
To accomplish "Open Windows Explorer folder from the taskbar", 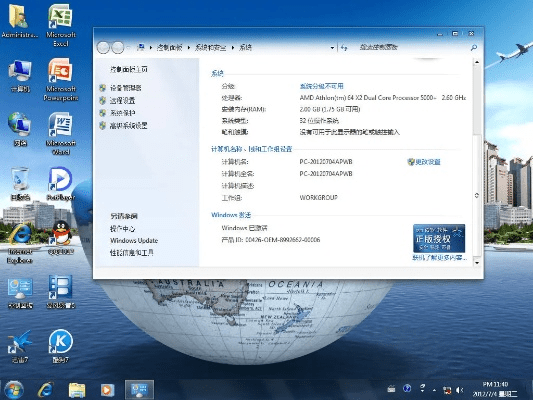I will pos(77,390).
